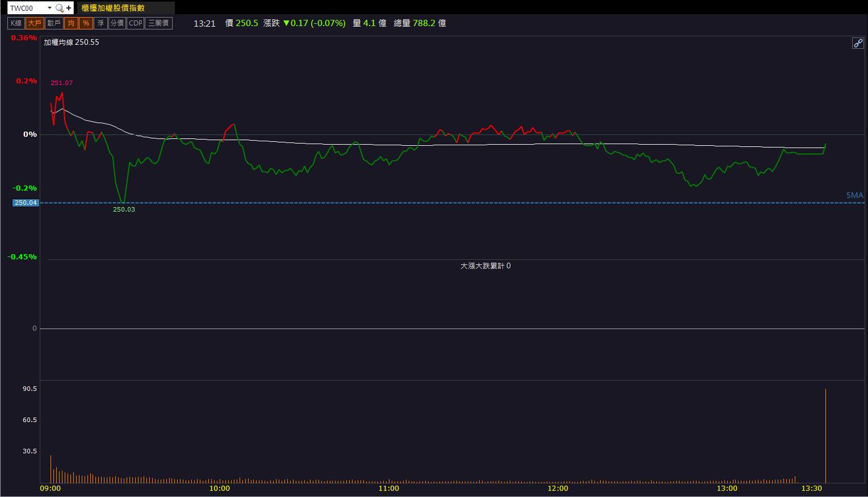Click the plus icon next to search
Viewport: 868px width, 497px height.
point(69,8)
